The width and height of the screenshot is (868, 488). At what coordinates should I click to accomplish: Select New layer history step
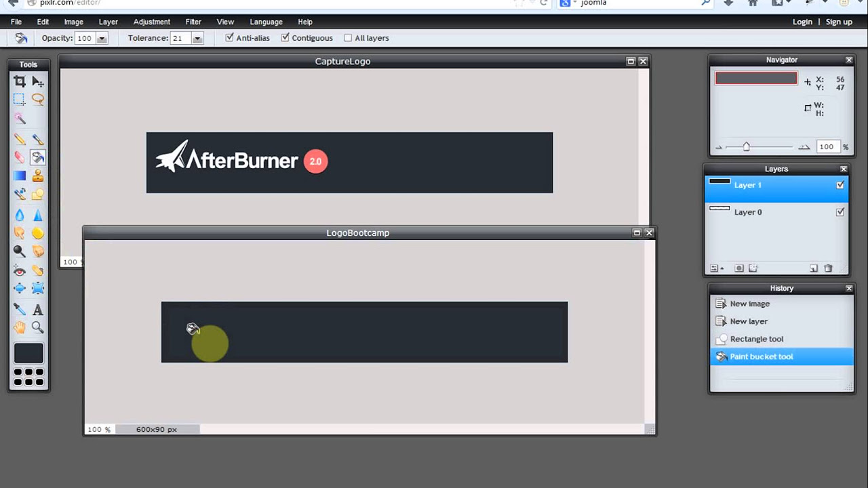781,321
